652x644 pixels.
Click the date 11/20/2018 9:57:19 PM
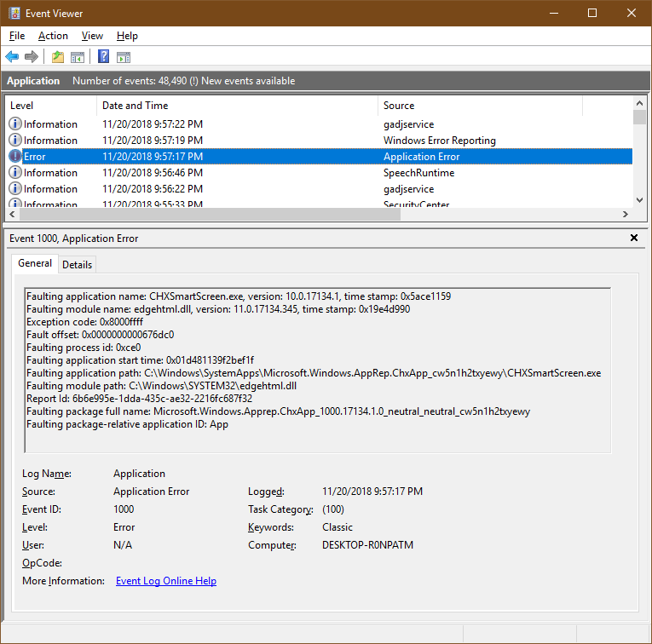pyautogui.click(x=153, y=141)
